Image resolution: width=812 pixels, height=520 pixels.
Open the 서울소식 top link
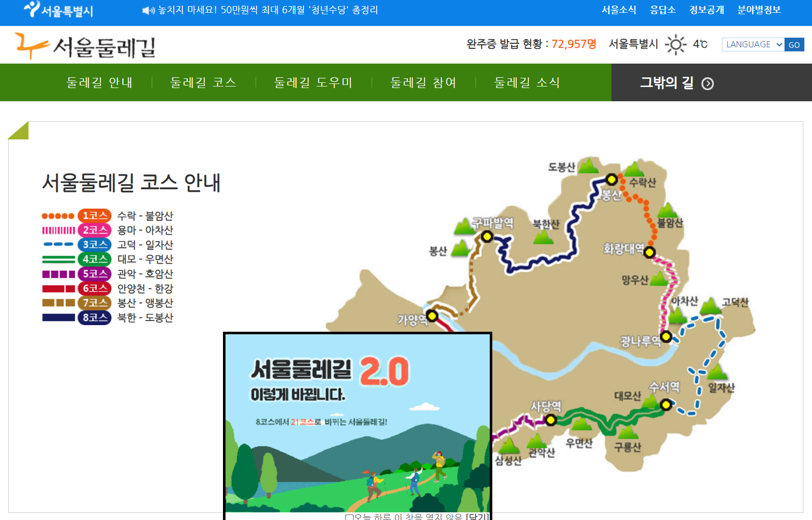coord(619,10)
